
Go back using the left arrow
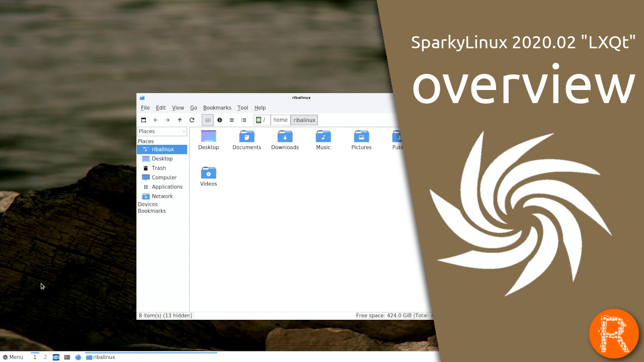click(x=155, y=120)
